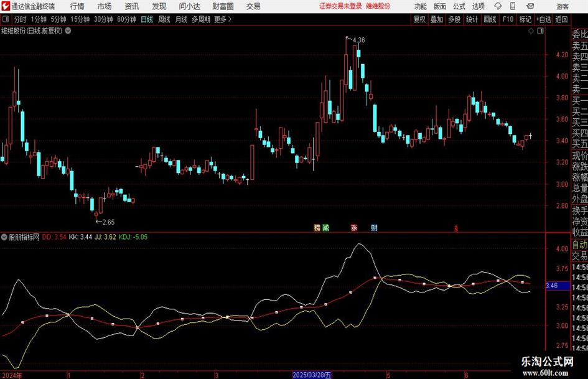Viewport: 588px width, 379px height.
Task: Open the 资讯 menu
Action: pyautogui.click(x=132, y=6)
